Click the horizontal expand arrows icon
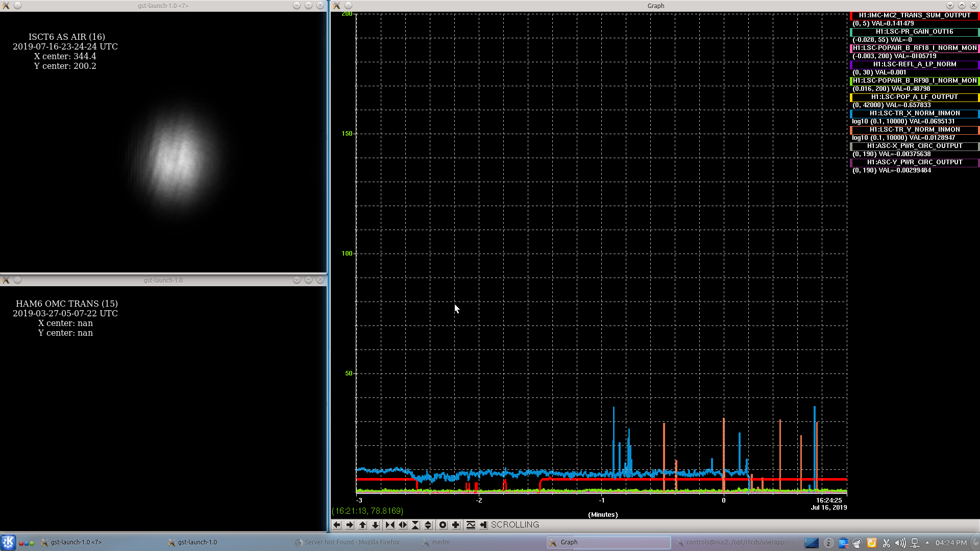 click(x=403, y=524)
